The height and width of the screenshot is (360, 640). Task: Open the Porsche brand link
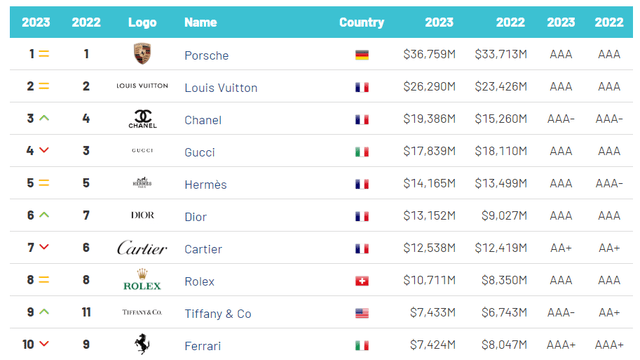pos(207,56)
